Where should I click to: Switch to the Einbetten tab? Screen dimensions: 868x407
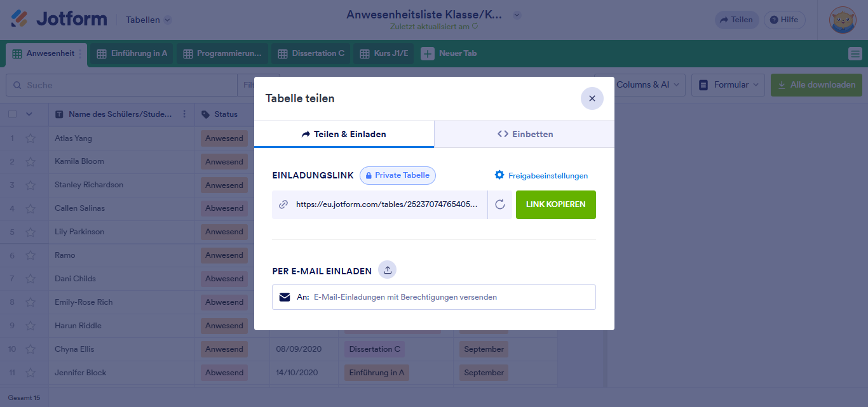click(x=524, y=134)
